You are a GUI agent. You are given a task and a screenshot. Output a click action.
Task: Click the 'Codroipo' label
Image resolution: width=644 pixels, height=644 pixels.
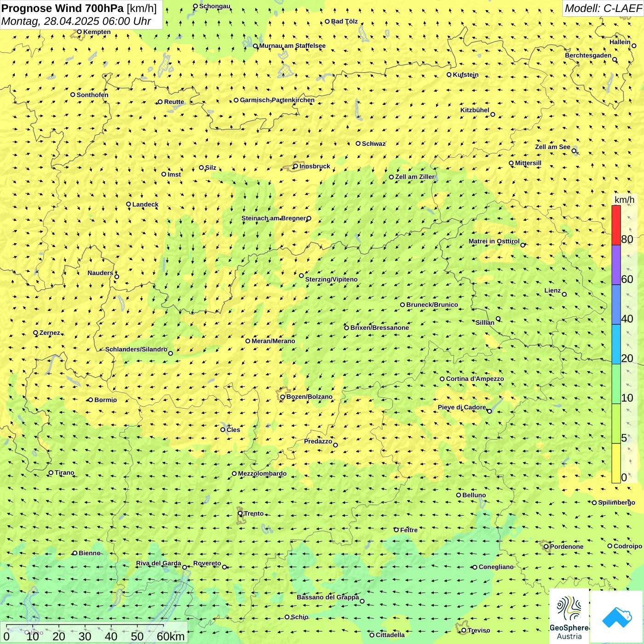pos(628,546)
